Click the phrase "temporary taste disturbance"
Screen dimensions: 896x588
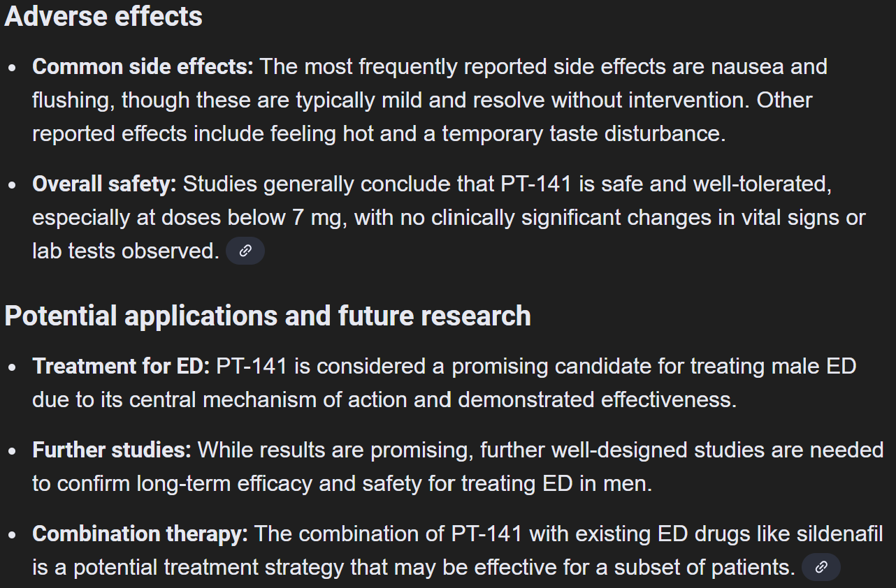click(583, 134)
